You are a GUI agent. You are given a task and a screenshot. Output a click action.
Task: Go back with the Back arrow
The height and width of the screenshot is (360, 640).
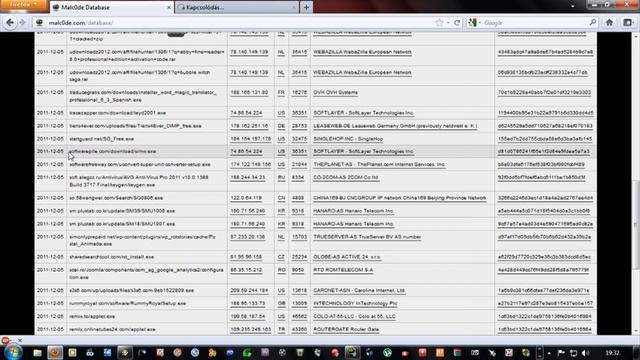[x=10, y=23]
